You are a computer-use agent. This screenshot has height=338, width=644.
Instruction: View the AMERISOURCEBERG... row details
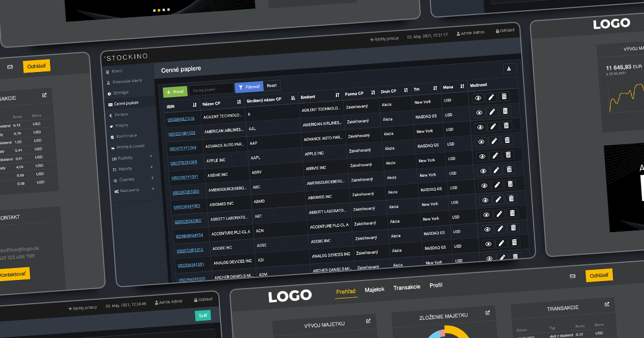pos(484,171)
